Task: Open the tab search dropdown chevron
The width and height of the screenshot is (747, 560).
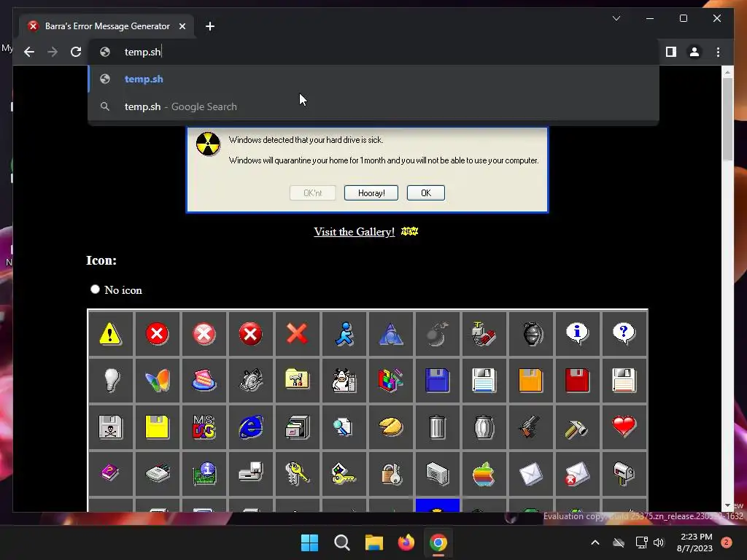Action: [616, 18]
